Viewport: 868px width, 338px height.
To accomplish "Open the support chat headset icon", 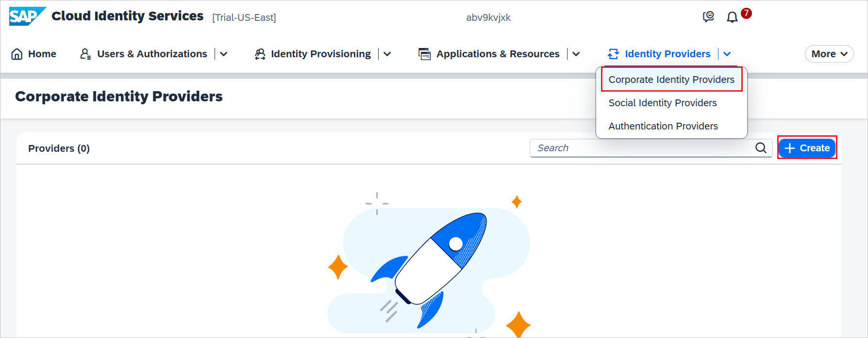I will 708,17.
